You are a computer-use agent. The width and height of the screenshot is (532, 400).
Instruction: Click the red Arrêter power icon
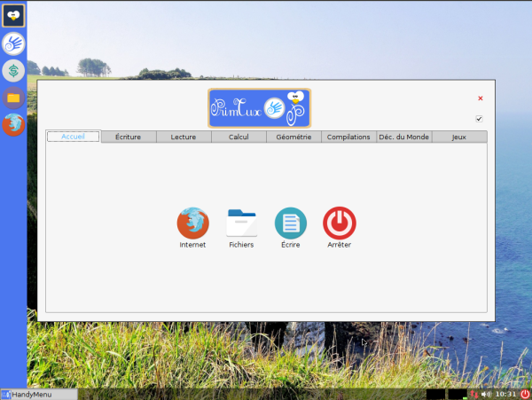pyautogui.click(x=340, y=224)
